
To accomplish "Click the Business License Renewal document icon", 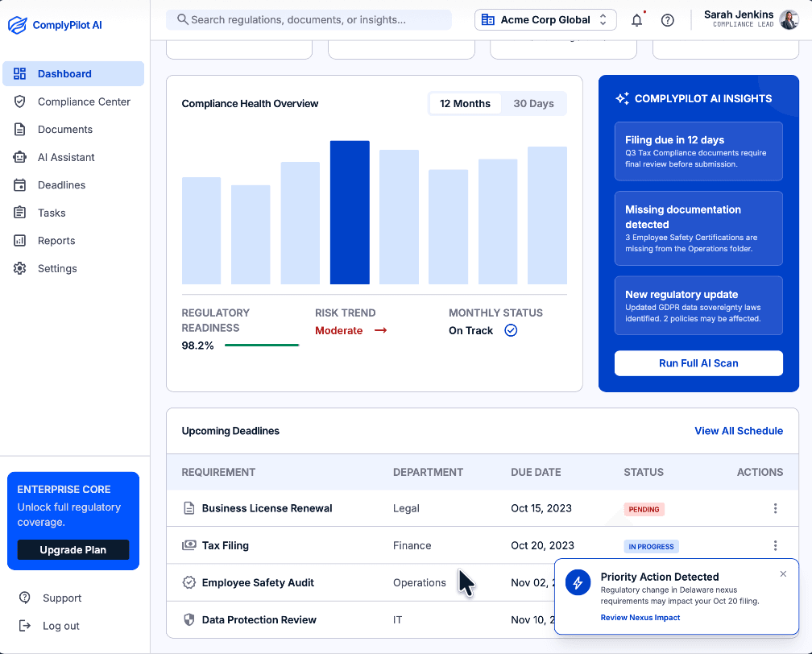I will 189,508.
